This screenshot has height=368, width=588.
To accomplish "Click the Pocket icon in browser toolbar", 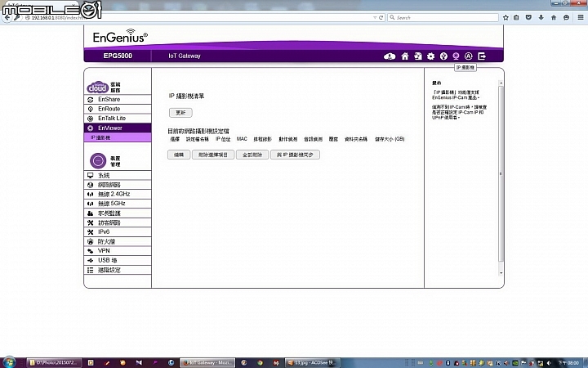I will pyautogui.click(x=528, y=18).
